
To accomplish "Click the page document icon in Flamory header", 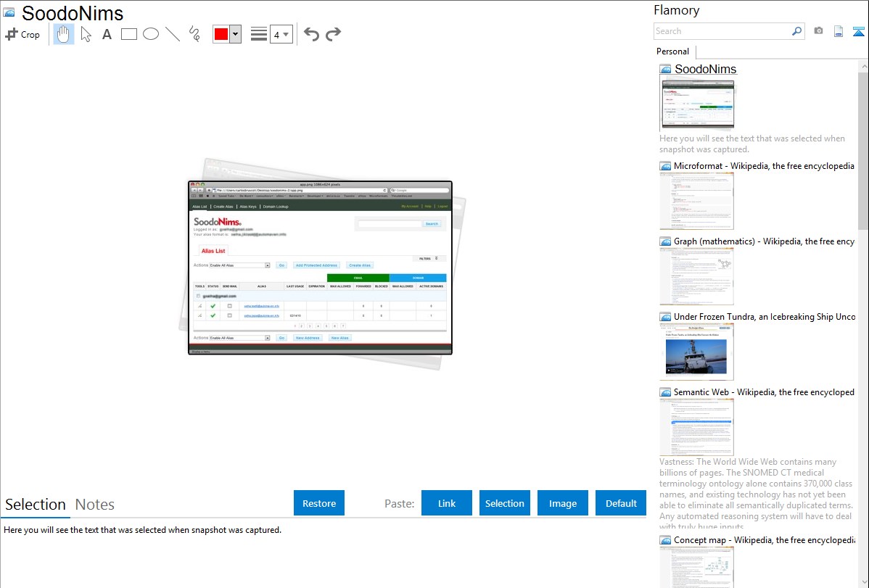I will click(x=839, y=31).
